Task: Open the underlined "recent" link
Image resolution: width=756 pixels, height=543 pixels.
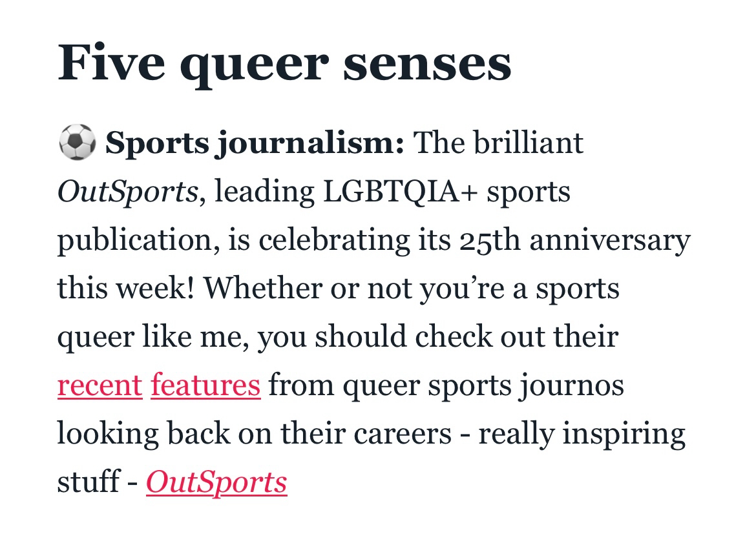Action: [x=100, y=385]
